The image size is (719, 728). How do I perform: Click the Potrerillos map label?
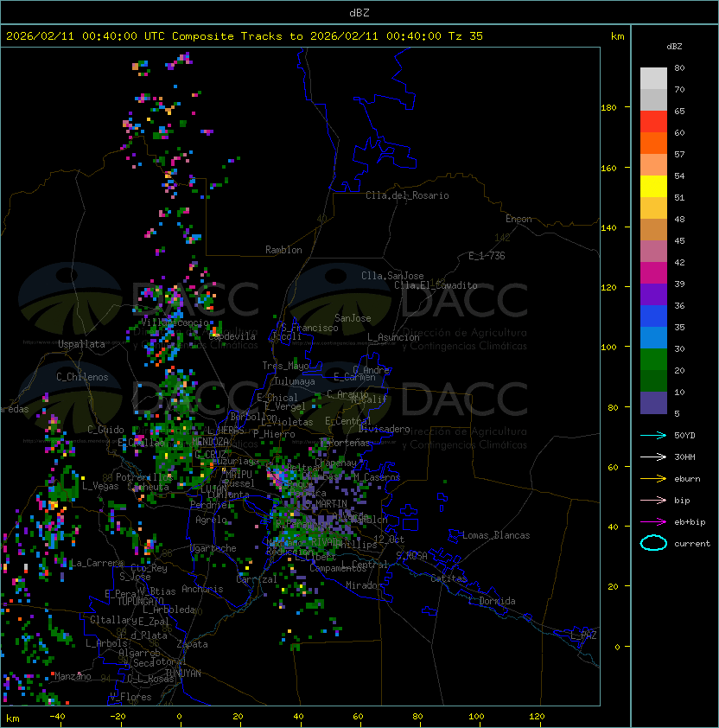(x=144, y=476)
